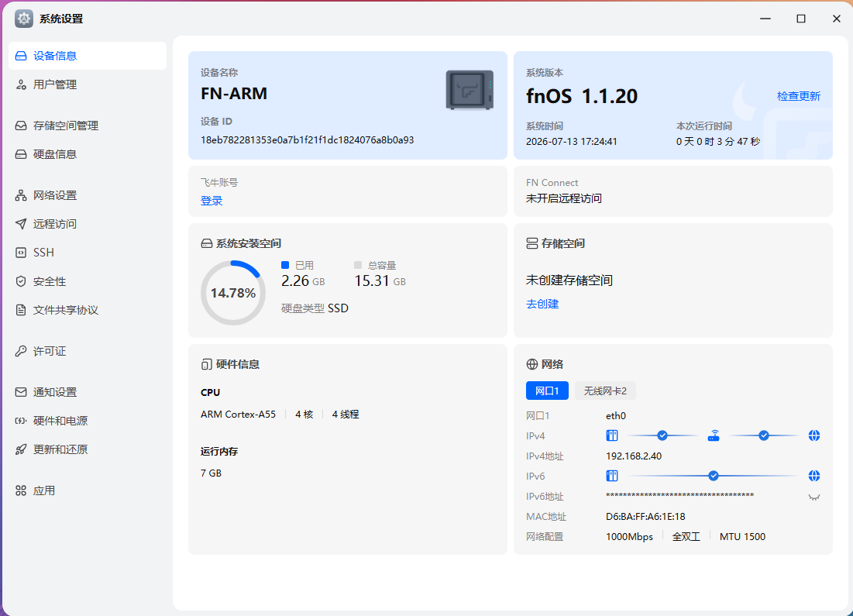Image resolution: width=853 pixels, height=616 pixels.
Task: Click the blue 已用 legend swatch
Action: 285,265
